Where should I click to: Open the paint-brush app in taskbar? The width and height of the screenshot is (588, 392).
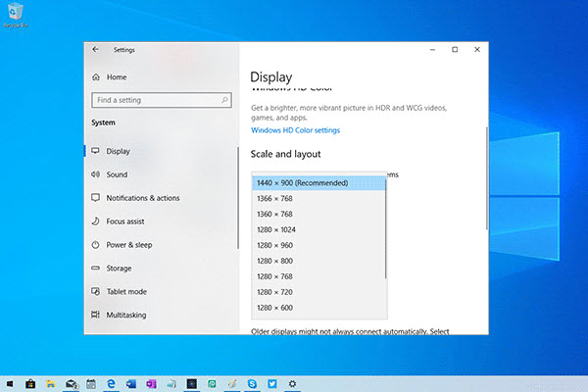(232, 384)
